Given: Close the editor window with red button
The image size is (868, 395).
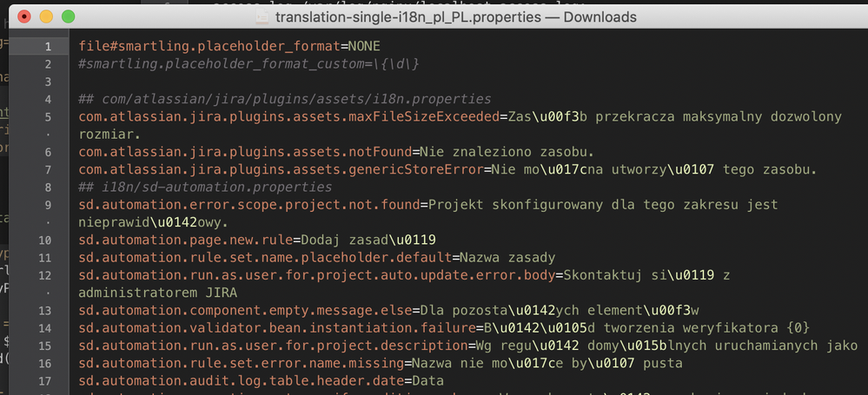Looking at the screenshot, I should pyautogui.click(x=23, y=16).
